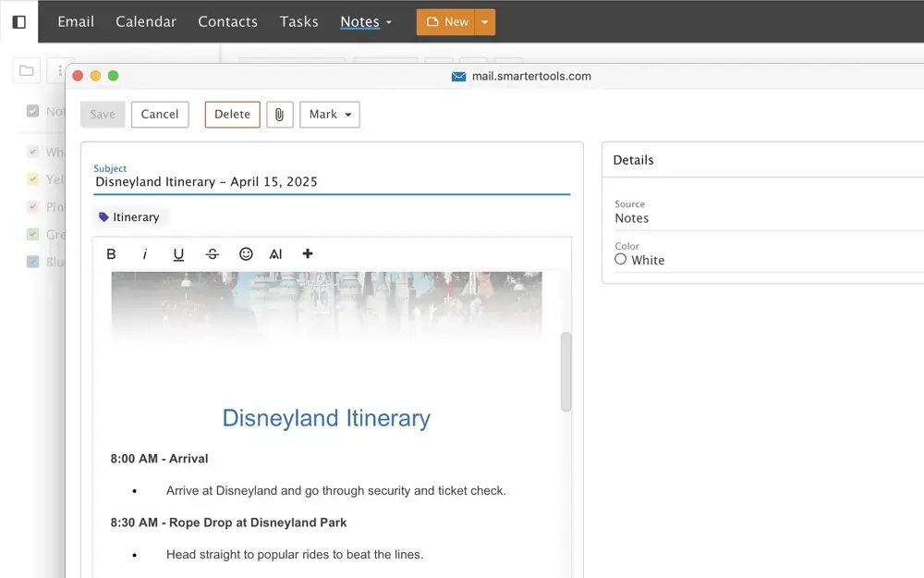
Task: Apply Bold formatting in editor toolbar
Action: click(111, 254)
